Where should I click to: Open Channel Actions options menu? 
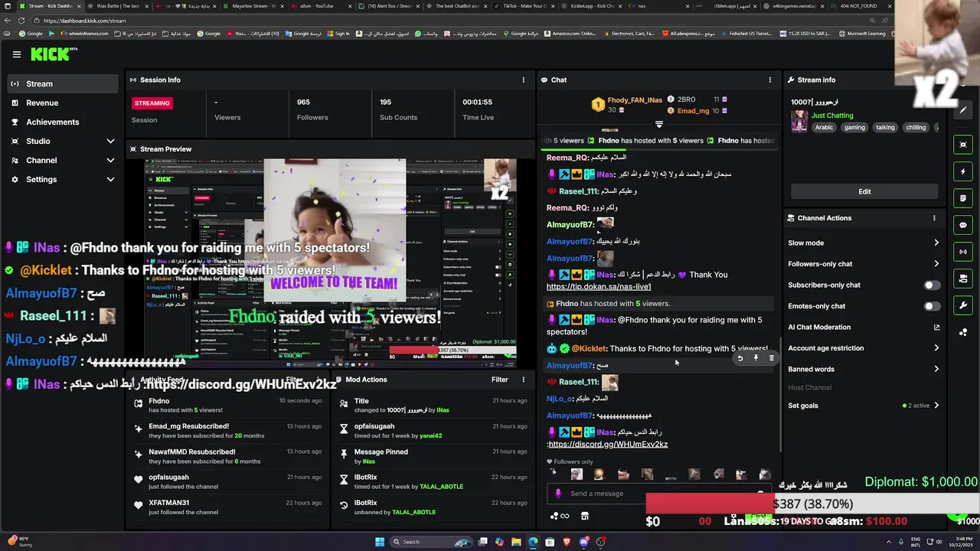tap(934, 218)
